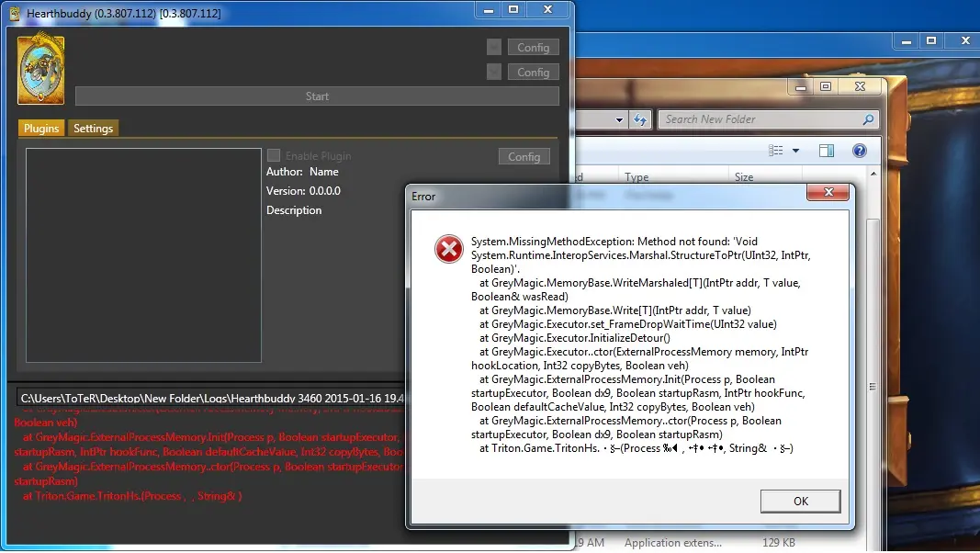Click the log file path field
Screen dimensions: 980x553
(x=211, y=398)
